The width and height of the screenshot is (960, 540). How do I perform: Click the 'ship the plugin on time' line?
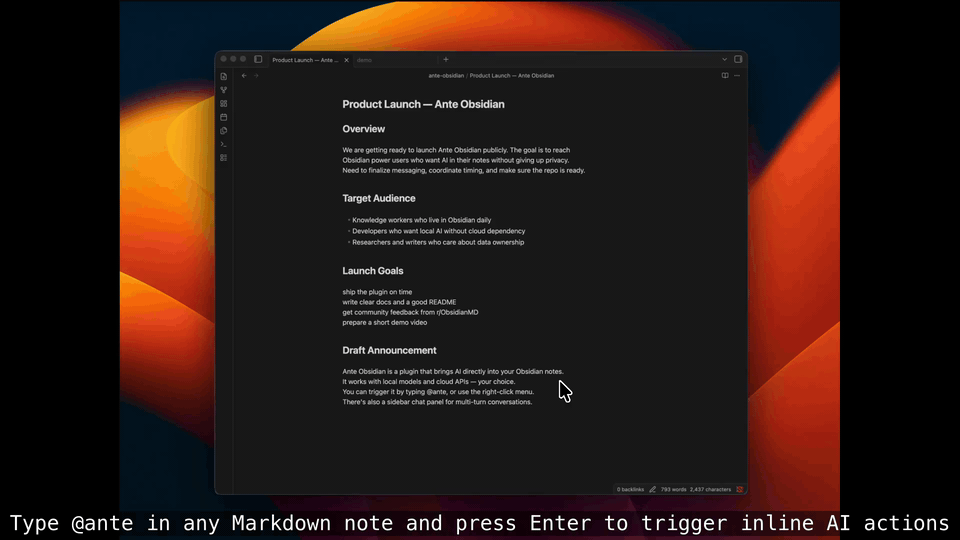(x=377, y=292)
